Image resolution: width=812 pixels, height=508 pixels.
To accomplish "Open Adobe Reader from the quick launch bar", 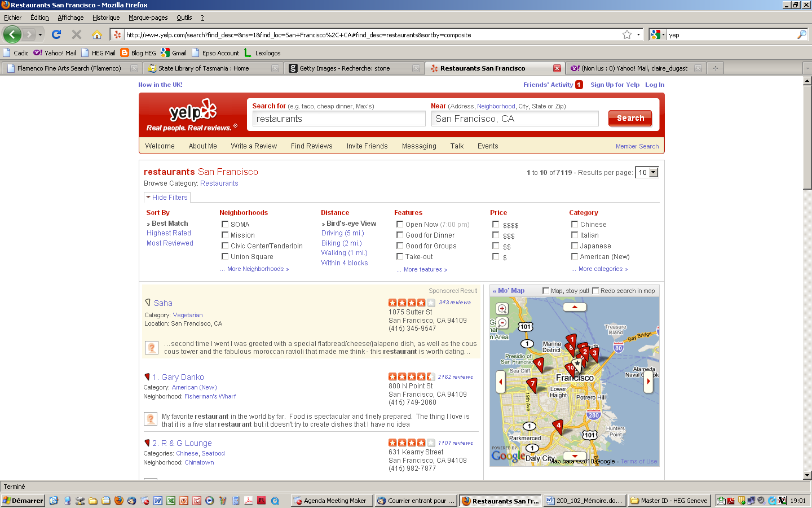I will [x=249, y=501].
